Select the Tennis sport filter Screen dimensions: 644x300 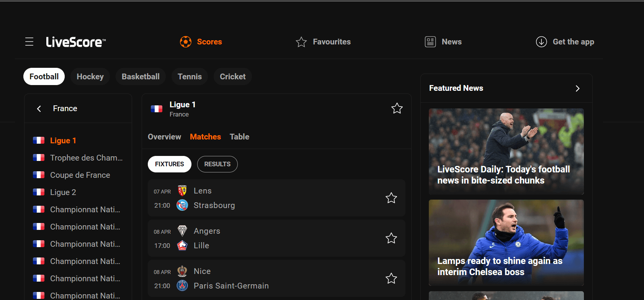tap(190, 77)
